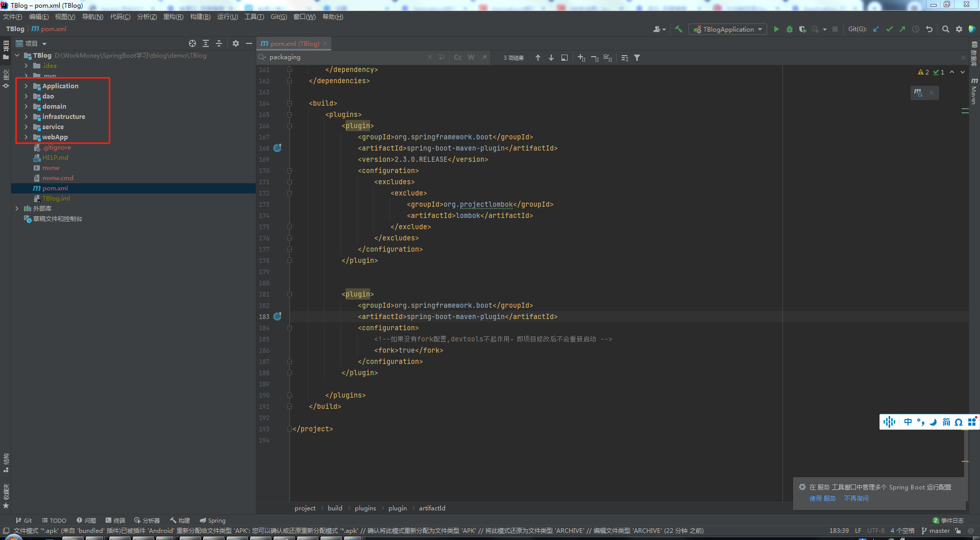Open Search Everywhere magnifier icon

pos(945,29)
